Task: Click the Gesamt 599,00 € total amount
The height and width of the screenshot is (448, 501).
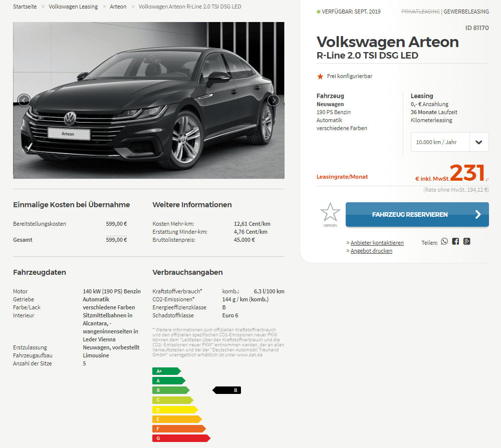Action: (x=116, y=240)
